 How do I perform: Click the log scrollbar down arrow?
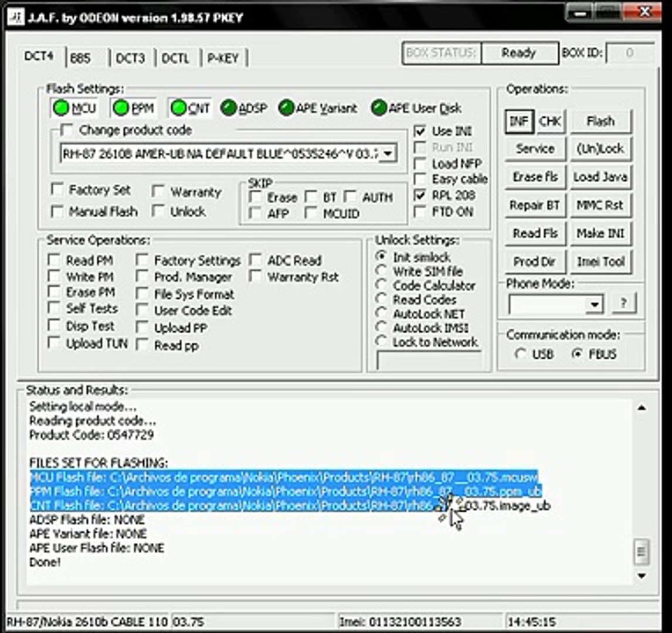(641, 576)
